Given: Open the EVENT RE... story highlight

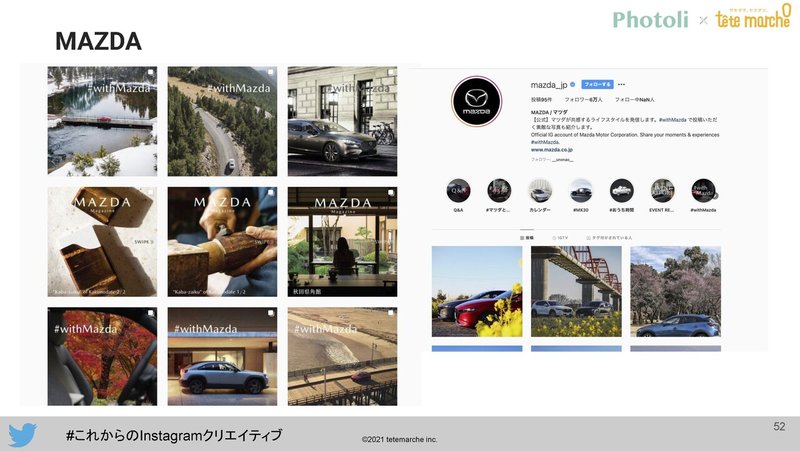Looking at the screenshot, I should click(662, 191).
